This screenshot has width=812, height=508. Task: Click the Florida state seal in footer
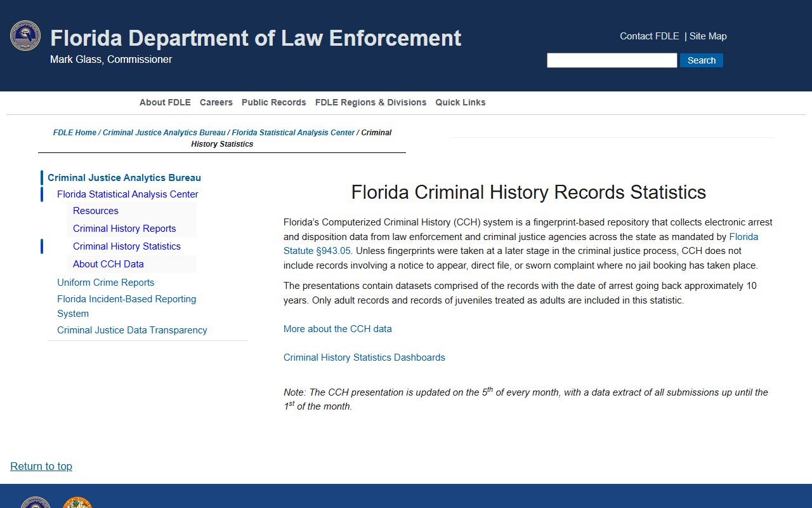point(77,502)
